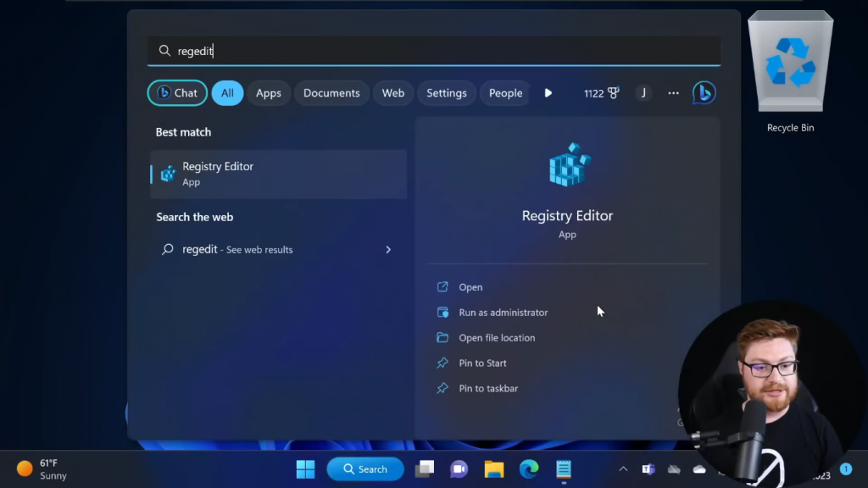The image size is (868, 488).
Task: Click the Registry Editor result icon
Action: [x=168, y=175]
